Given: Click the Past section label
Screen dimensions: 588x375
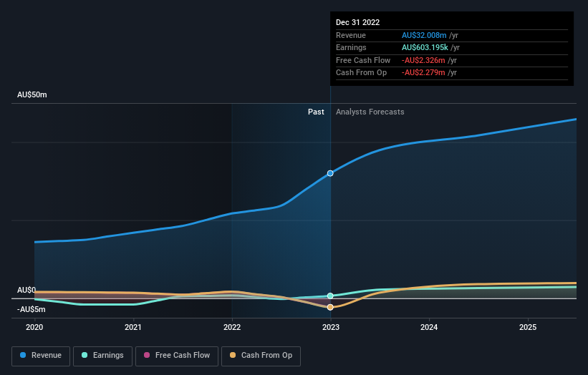Looking at the screenshot, I should [316, 112].
